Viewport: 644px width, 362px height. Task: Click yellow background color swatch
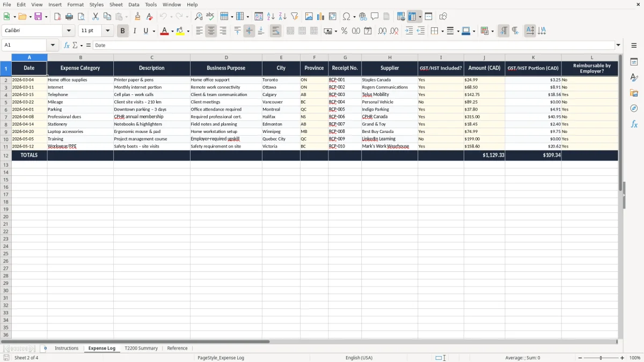tap(180, 31)
